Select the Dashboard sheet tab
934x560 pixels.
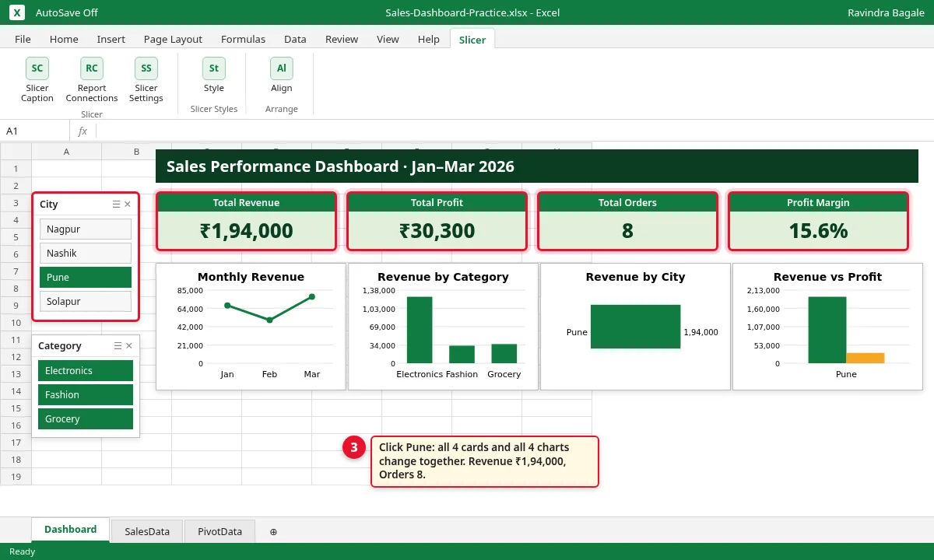[70, 530]
